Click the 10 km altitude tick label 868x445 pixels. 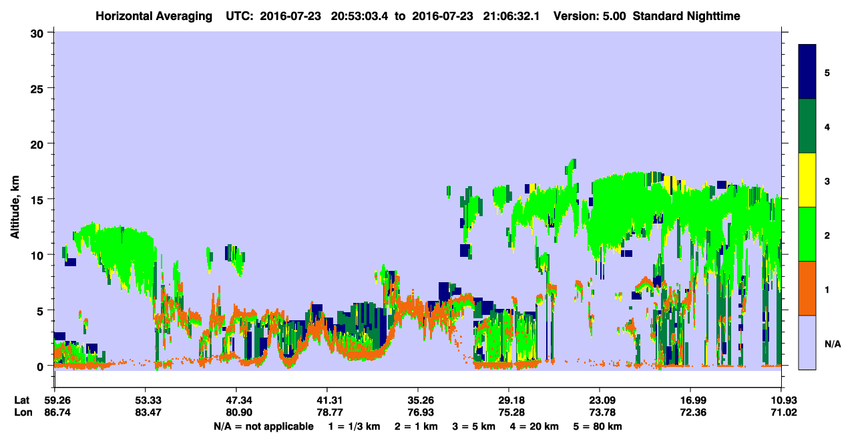pyautogui.click(x=37, y=255)
